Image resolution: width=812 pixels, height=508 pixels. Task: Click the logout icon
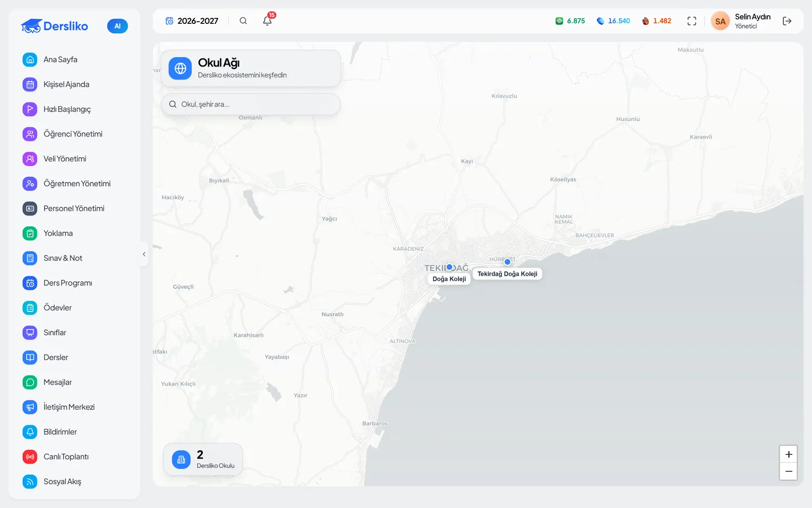(787, 21)
